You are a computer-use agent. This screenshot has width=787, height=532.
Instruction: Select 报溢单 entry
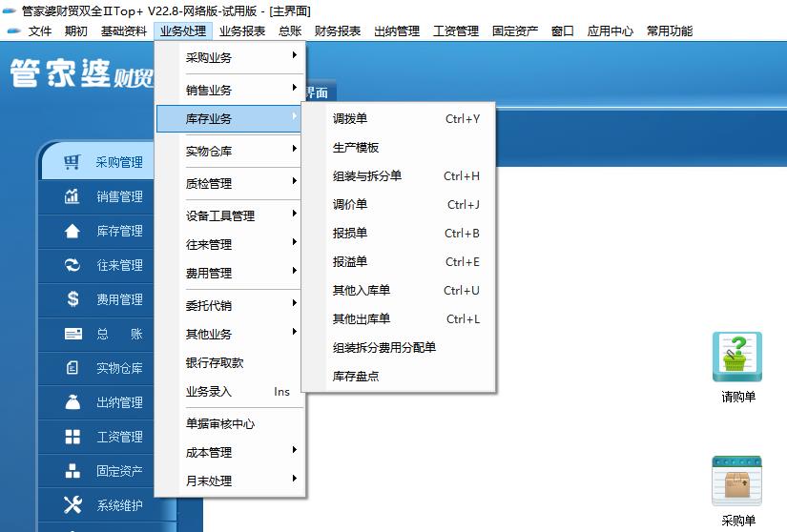(399, 262)
